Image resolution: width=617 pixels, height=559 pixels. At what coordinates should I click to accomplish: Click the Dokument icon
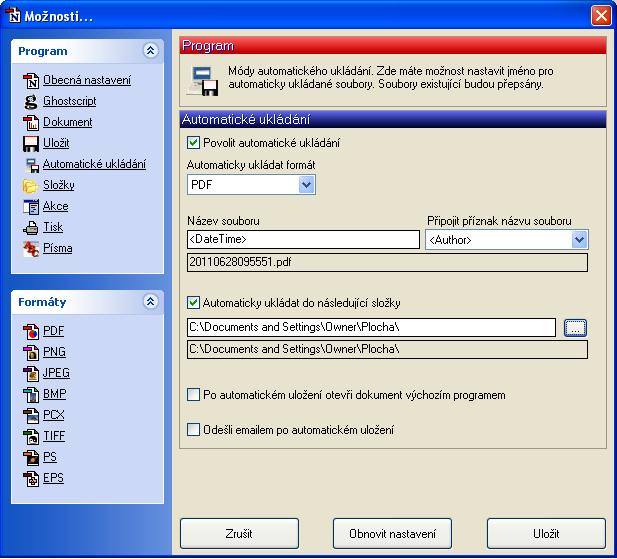(x=31, y=122)
